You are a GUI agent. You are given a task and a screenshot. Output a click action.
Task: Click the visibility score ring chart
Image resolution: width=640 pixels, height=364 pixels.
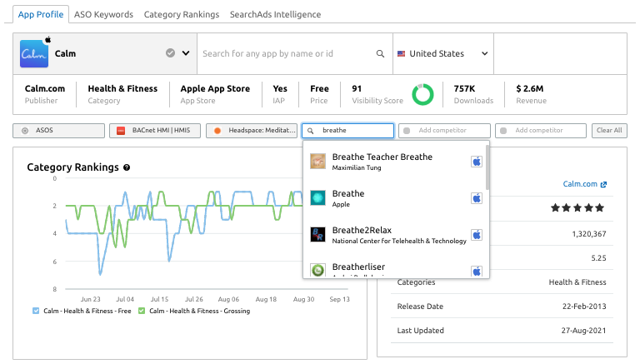pyautogui.click(x=422, y=94)
